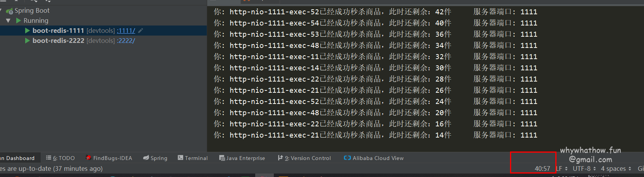
Task: Click the 40:57 cursor position indicator
Action: click(542, 168)
